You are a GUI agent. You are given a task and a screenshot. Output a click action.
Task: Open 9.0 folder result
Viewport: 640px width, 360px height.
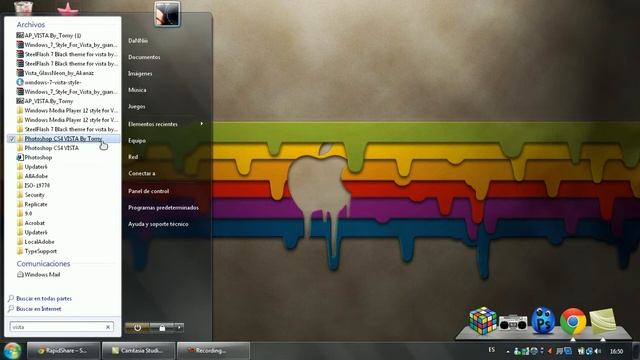coord(24,213)
